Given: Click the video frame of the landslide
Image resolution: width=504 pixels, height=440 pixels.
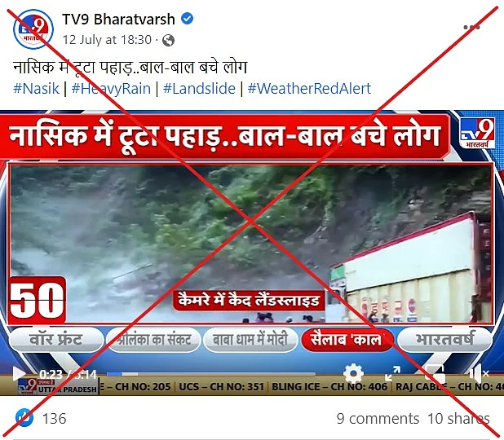Looking at the screenshot, I should point(250,243).
